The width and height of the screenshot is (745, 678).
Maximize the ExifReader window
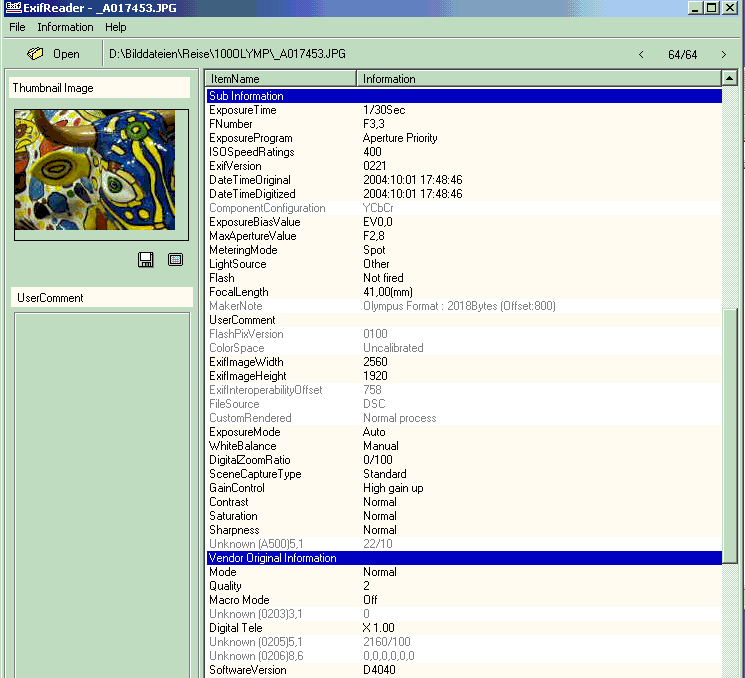click(712, 8)
